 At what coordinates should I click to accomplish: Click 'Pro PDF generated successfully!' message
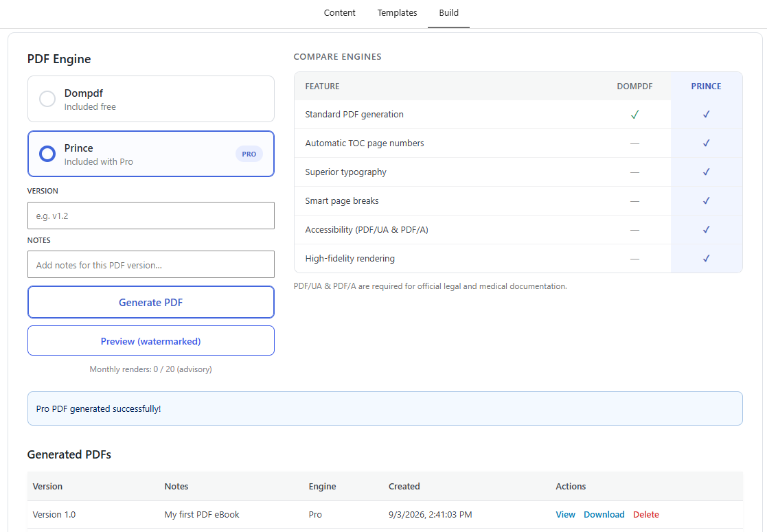pyautogui.click(x=98, y=408)
